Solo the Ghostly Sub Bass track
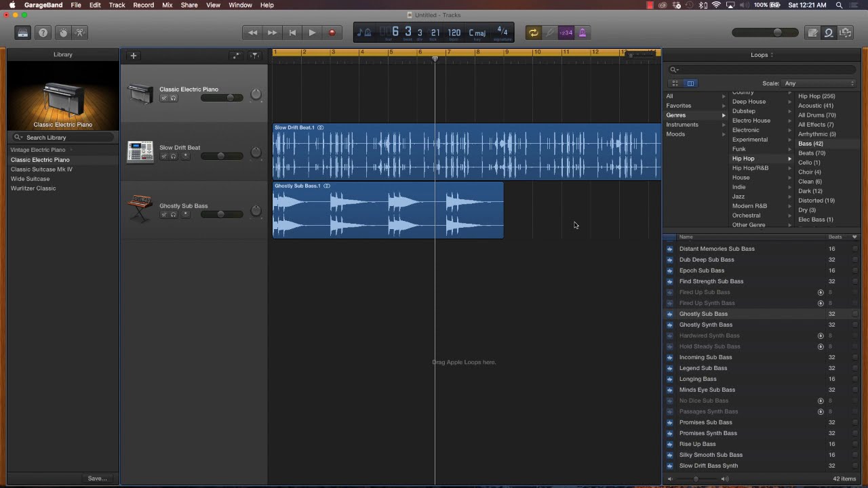This screenshot has width=868, height=488. click(174, 215)
